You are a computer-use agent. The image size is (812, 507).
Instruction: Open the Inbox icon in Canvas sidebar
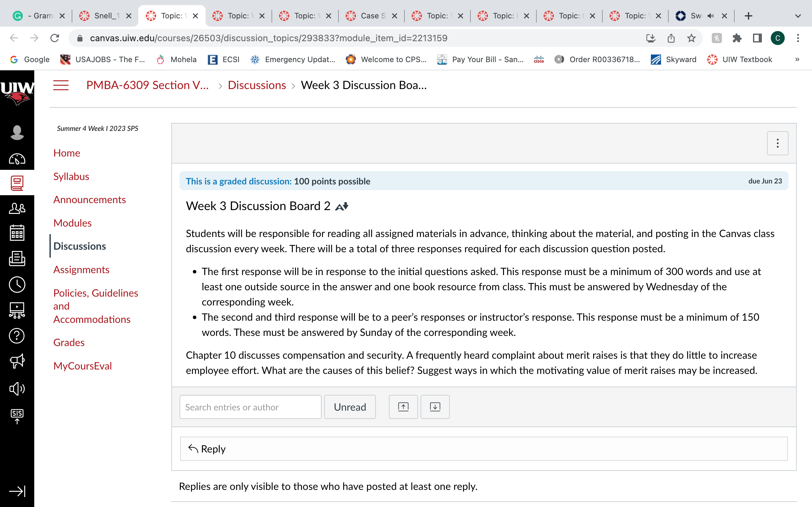pyautogui.click(x=17, y=258)
